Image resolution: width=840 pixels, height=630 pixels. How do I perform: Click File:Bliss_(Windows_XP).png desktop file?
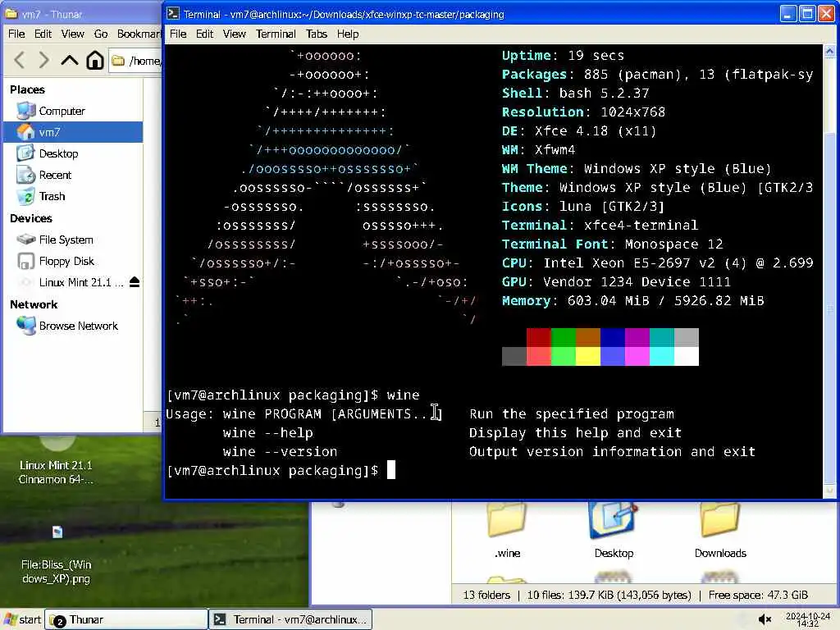click(57, 555)
